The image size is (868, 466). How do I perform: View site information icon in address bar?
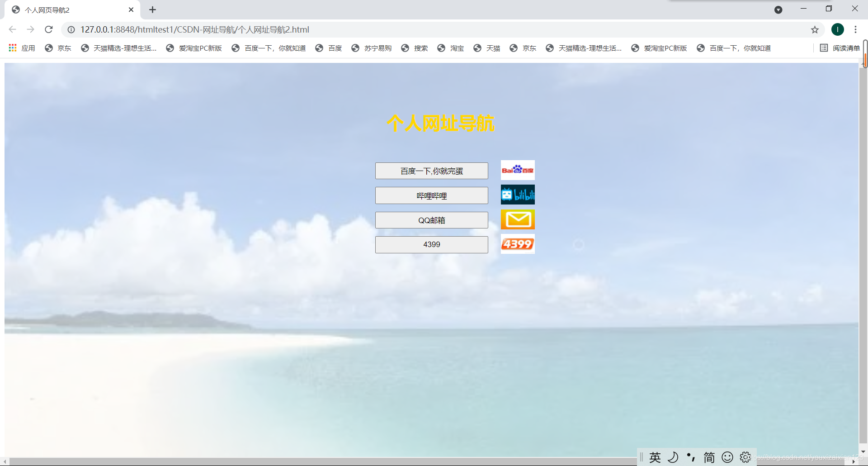pyautogui.click(x=71, y=30)
